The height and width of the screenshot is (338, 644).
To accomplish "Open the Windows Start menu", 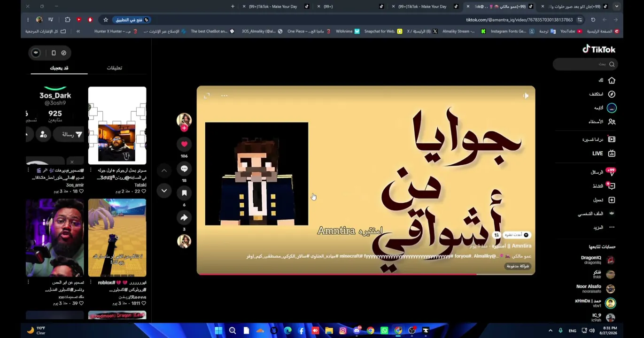I will click(218, 331).
